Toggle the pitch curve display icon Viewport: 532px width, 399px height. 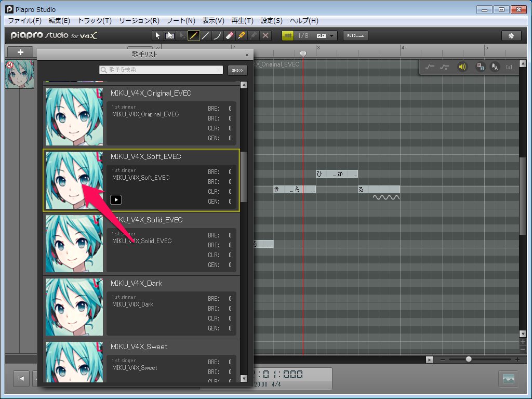tap(430, 67)
